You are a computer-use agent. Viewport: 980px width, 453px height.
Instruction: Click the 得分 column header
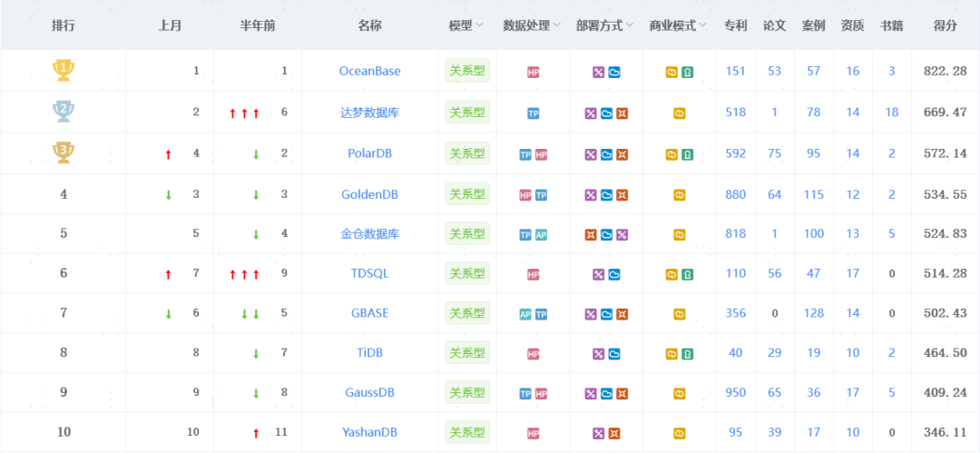coord(945,25)
